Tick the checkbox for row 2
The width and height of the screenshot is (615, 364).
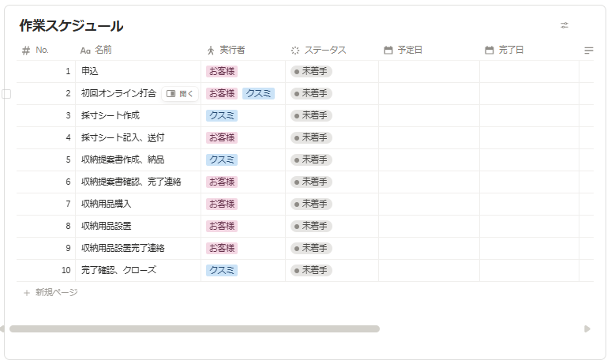tap(7, 93)
